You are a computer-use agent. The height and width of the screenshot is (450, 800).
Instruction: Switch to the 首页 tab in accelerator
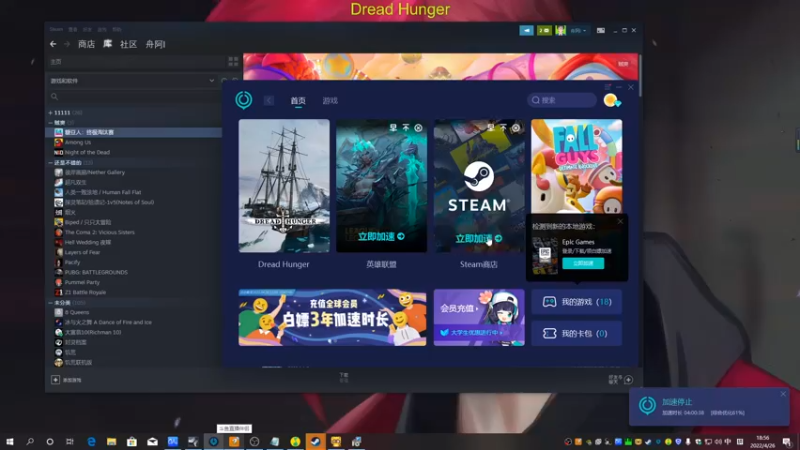298,101
